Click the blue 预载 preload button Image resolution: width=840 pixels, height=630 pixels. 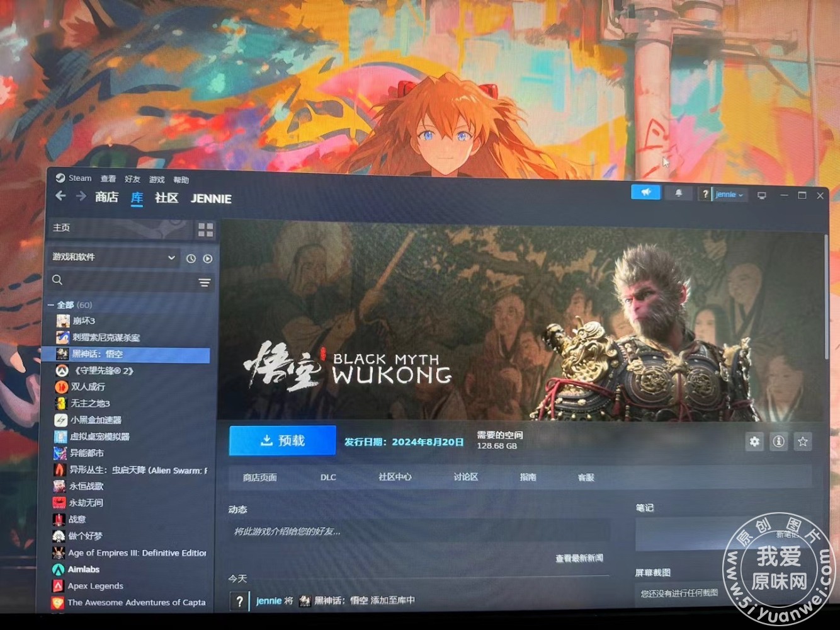282,440
